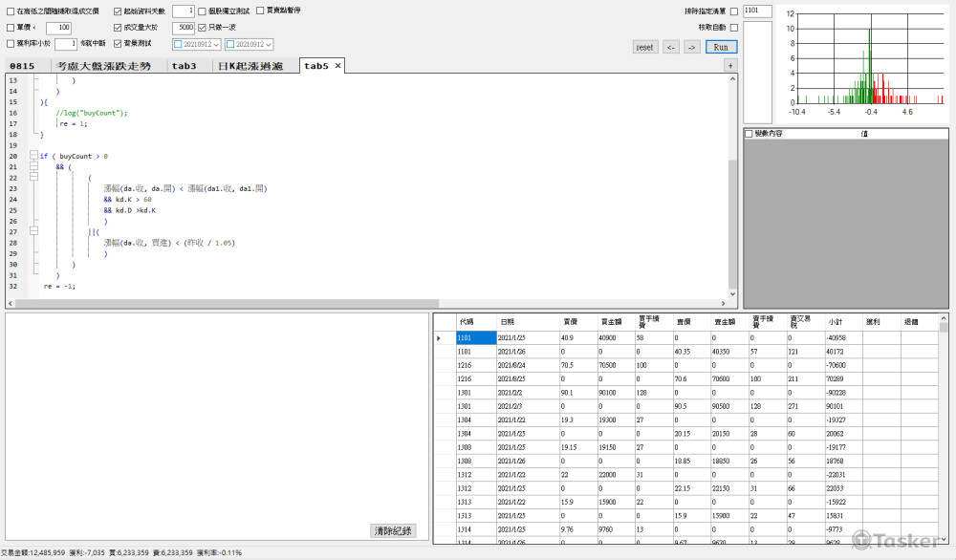Viewport: 956px width, 560px height.
Task: Click the 清除紀錄 button
Action: 394,530
